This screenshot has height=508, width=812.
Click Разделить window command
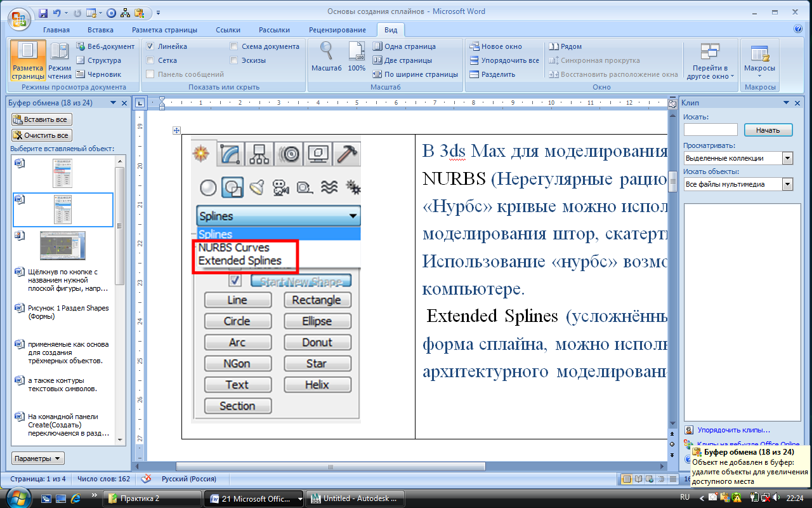pos(493,74)
